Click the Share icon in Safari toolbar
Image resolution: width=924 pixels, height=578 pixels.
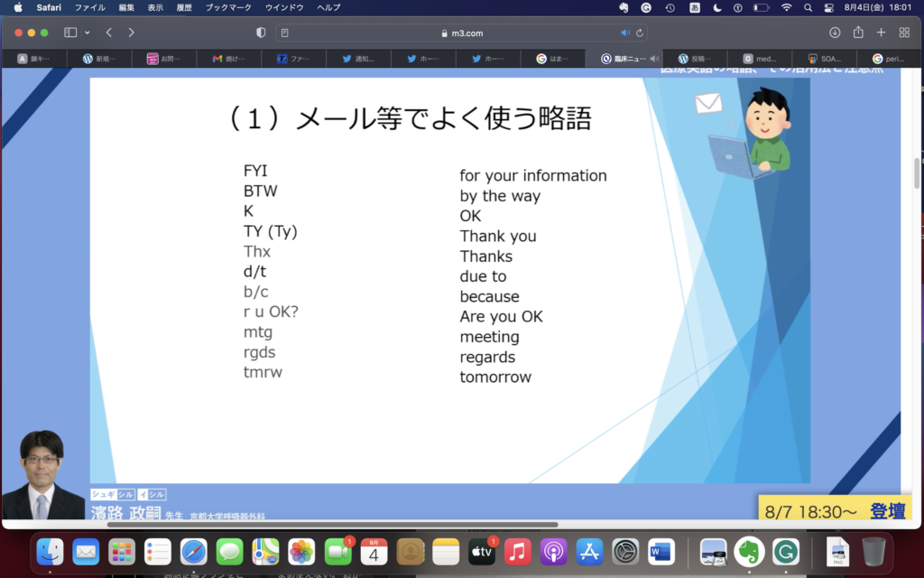point(858,33)
